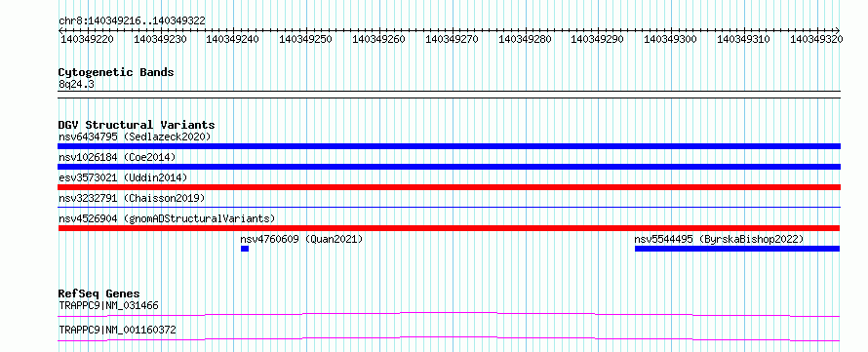The height and width of the screenshot is (352, 868).
Task: Click the magenta intron line of NM_031466
Action: (449, 314)
